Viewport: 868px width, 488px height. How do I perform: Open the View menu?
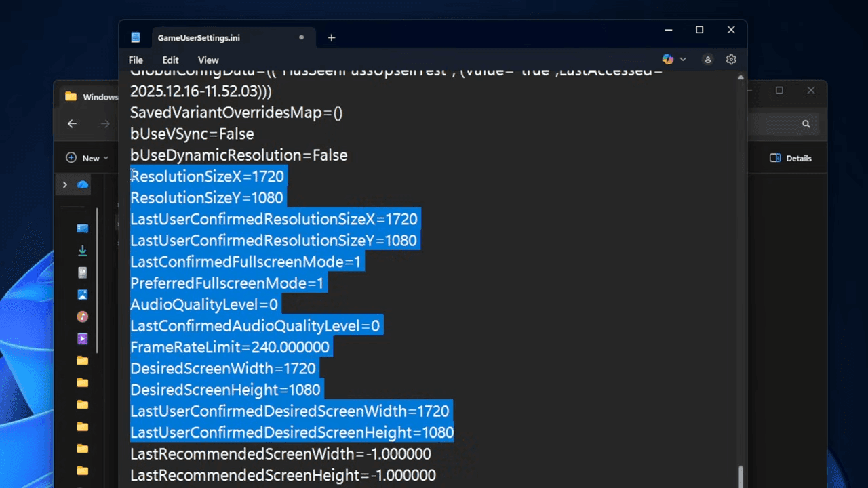coord(208,60)
